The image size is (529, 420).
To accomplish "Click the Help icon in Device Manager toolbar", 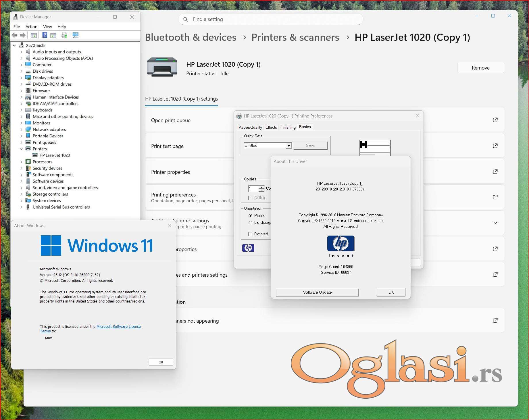I will [45, 35].
